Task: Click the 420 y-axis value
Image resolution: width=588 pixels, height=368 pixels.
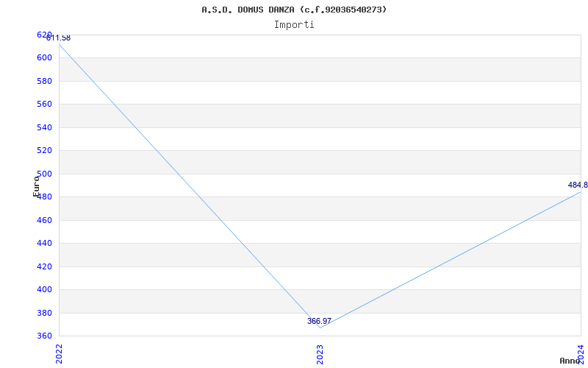Action: click(44, 266)
